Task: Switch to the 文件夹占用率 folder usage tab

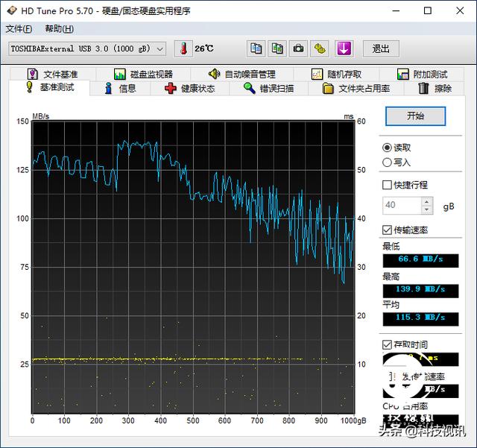Action: coord(356,89)
